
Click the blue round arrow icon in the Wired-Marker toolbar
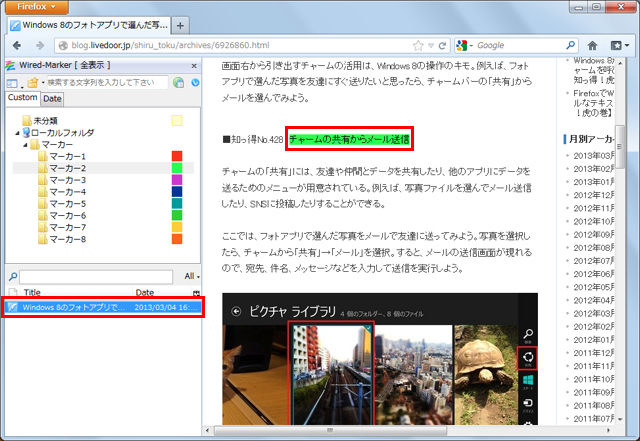(x=196, y=82)
